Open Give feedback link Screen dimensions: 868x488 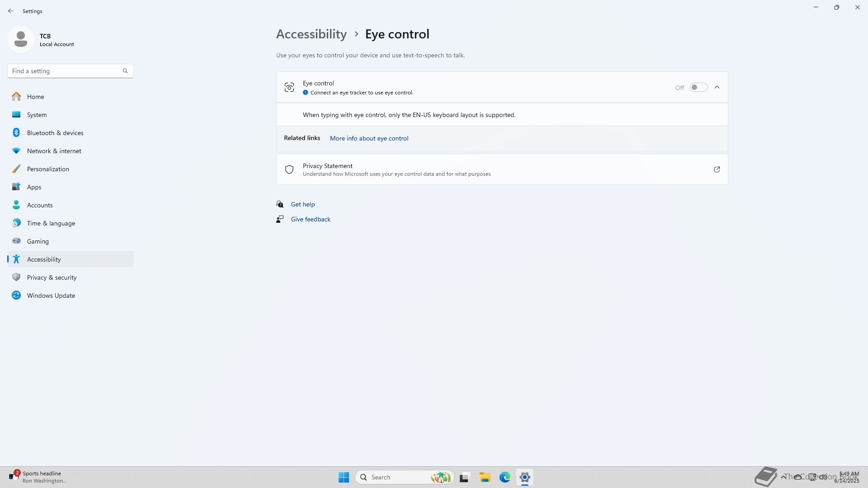[311, 219]
